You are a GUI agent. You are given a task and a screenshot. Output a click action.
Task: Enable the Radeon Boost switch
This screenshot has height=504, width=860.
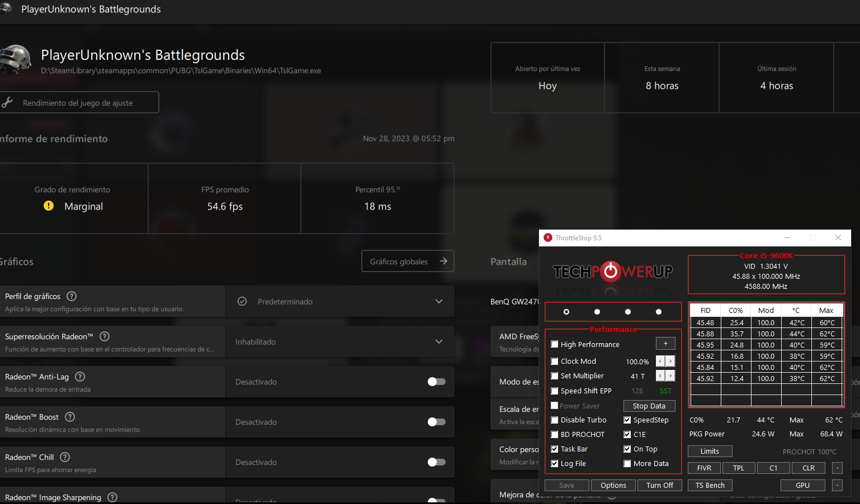[x=437, y=422]
